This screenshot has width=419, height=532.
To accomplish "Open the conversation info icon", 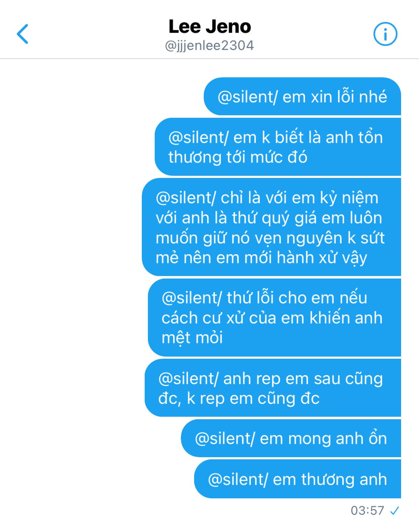I will tap(385, 34).
